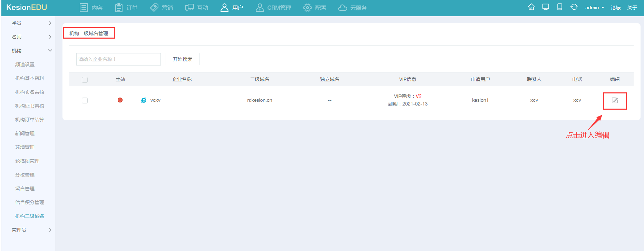Select 分校管理 in the sidebar
This screenshot has width=644, height=251.
[x=25, y=175]
